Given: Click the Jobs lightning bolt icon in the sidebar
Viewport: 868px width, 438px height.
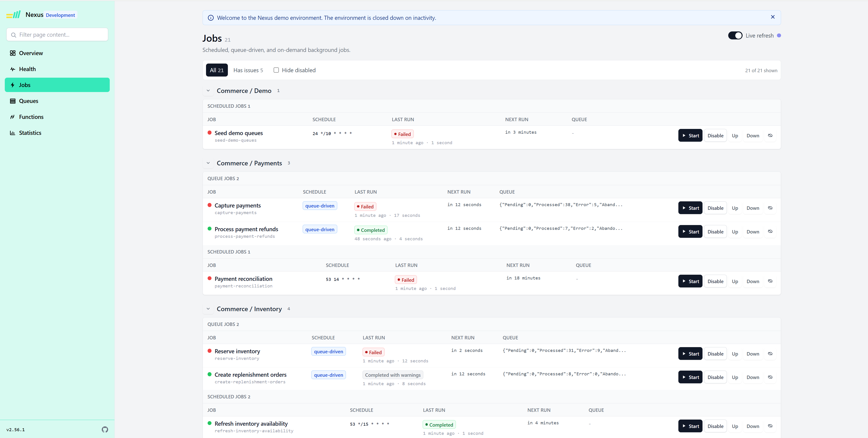Looking at the screenshot, I should tap(13, 85).
